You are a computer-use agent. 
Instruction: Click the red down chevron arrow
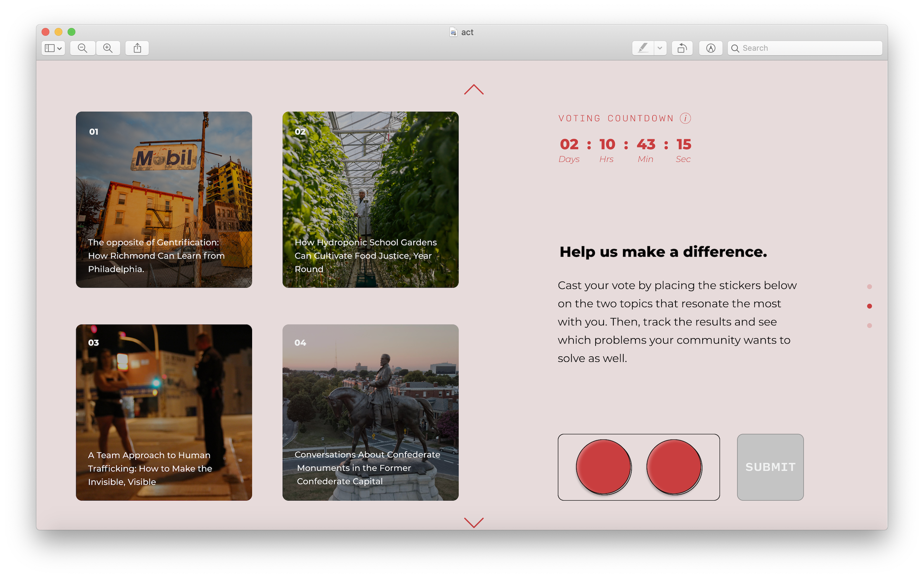[x=474, y=522]
